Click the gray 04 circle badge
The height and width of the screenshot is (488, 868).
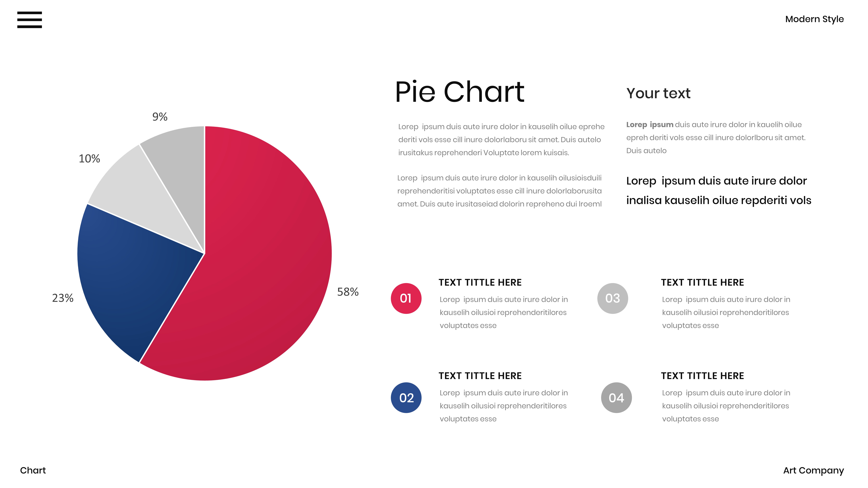coord(616,398)
